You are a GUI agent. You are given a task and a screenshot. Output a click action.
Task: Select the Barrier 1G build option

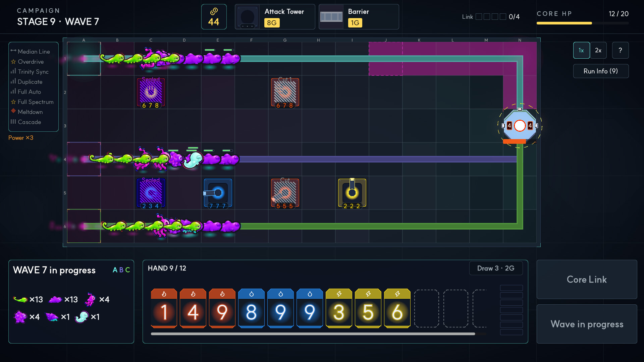pyautogui.click(x=359, y=17)
